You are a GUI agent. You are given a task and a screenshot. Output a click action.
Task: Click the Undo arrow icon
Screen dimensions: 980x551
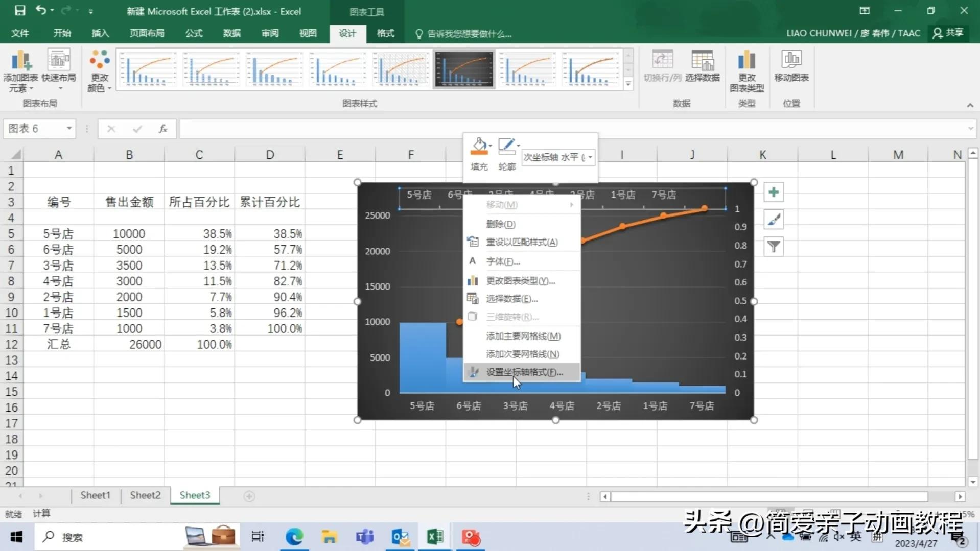41,11
